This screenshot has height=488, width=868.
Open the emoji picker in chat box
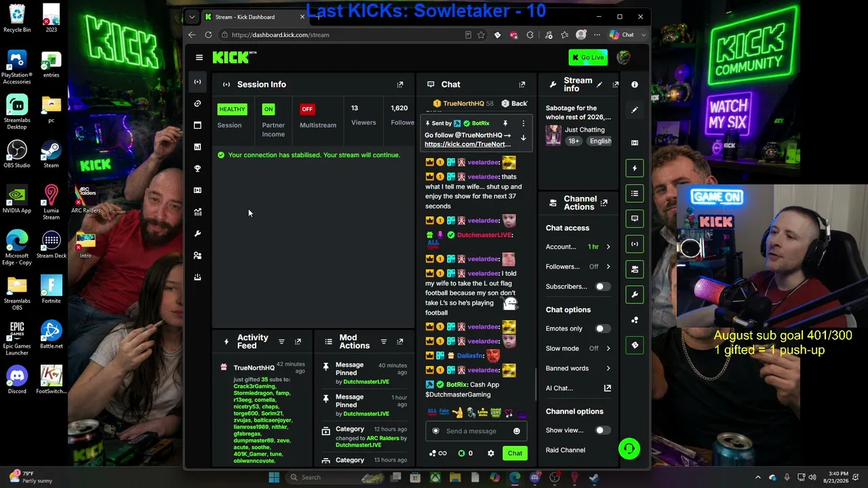pyautogui.click(x=517, y=431)
